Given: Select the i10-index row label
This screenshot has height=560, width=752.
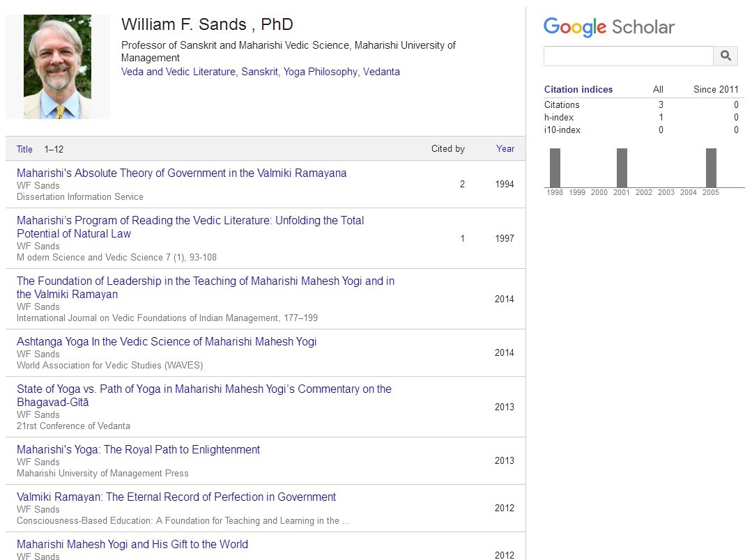Looking at the screenshot, I should click(x=562, y=130).
